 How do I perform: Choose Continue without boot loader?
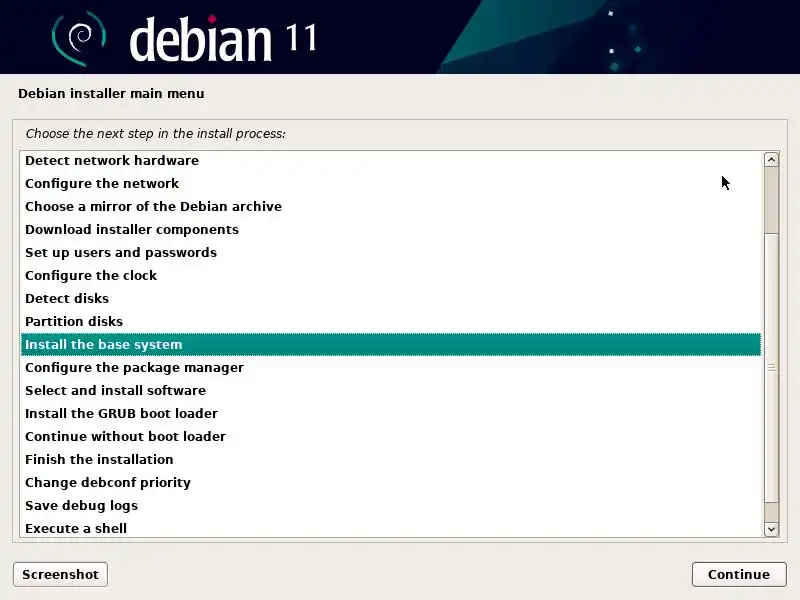391,436
